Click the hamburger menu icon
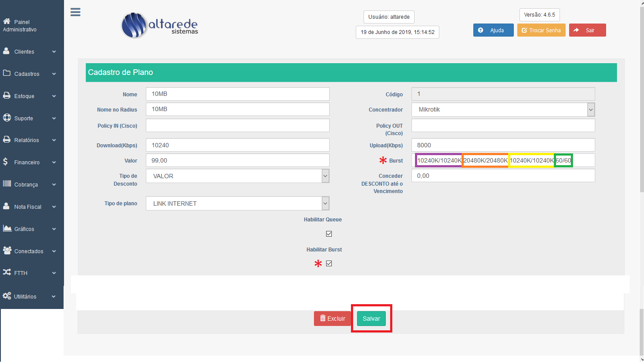Image resolution: width=644 pixels, height=363 pixels. coord(75,12)
